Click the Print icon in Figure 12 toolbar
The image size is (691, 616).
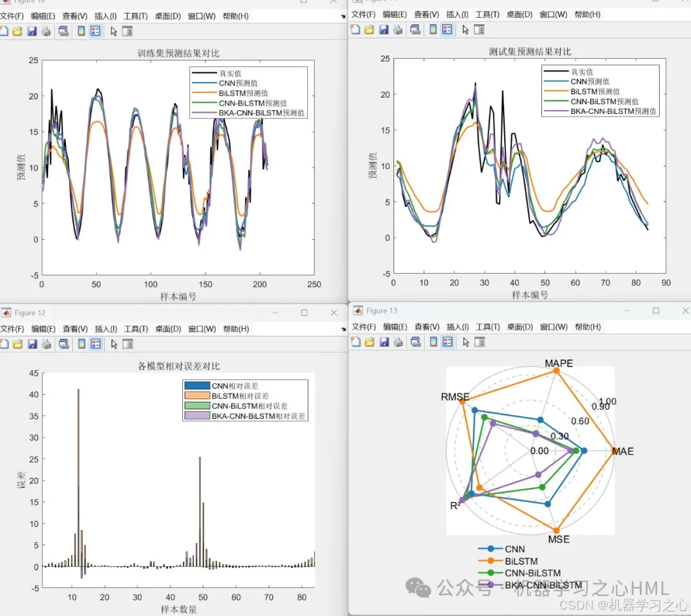tap(46, 344)
